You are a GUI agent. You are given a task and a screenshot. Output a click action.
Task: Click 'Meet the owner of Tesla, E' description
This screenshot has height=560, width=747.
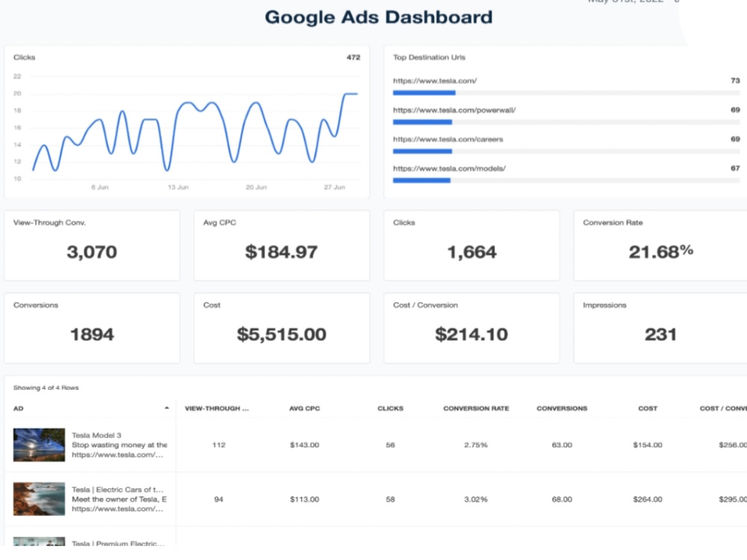pyautogui.click(x=119, y=499)
